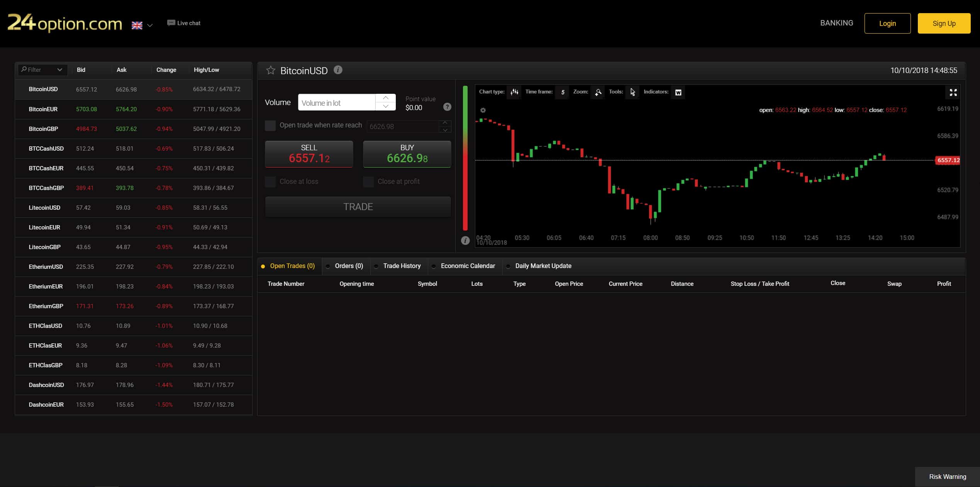Select the chart cursor tools icon
Viewport: 980px width, 487px height.
point(632,92)
